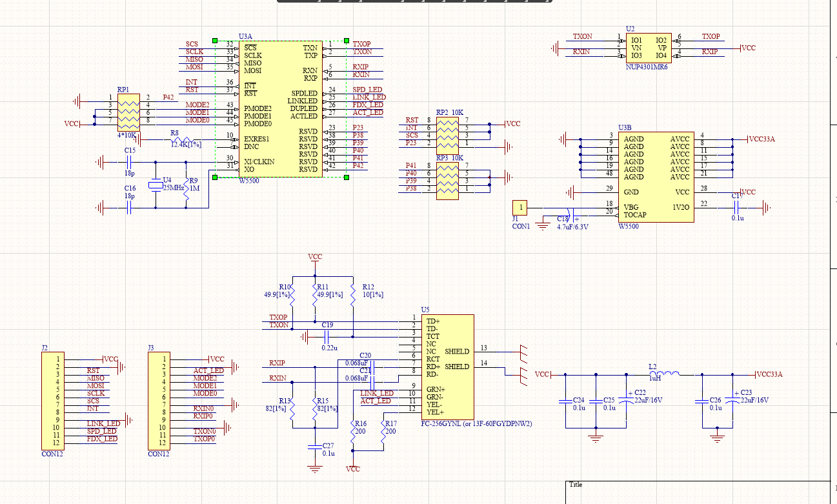
Task: Select the C15 capacitor designator
Action: (130, 151)
